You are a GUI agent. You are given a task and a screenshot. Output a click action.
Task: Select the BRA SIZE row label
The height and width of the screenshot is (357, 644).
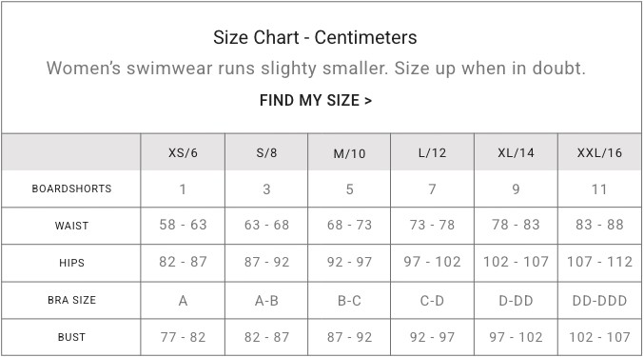[x=71, y=300]
